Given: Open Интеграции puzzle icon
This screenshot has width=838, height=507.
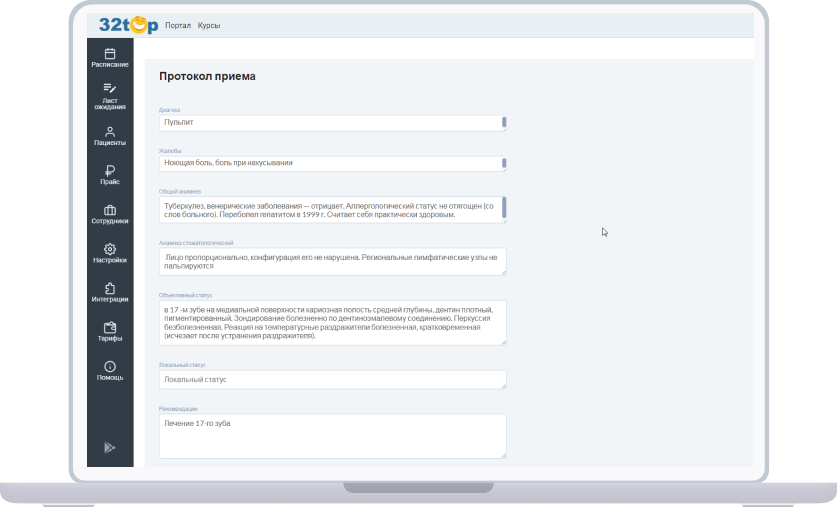Looking at the screenshot, I should pos(110,288).
